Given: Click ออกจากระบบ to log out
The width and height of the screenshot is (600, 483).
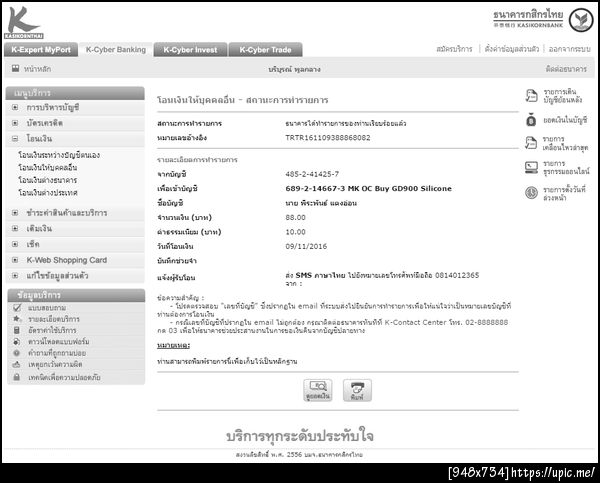Looking at the screenshot, I should coord(569,49).
